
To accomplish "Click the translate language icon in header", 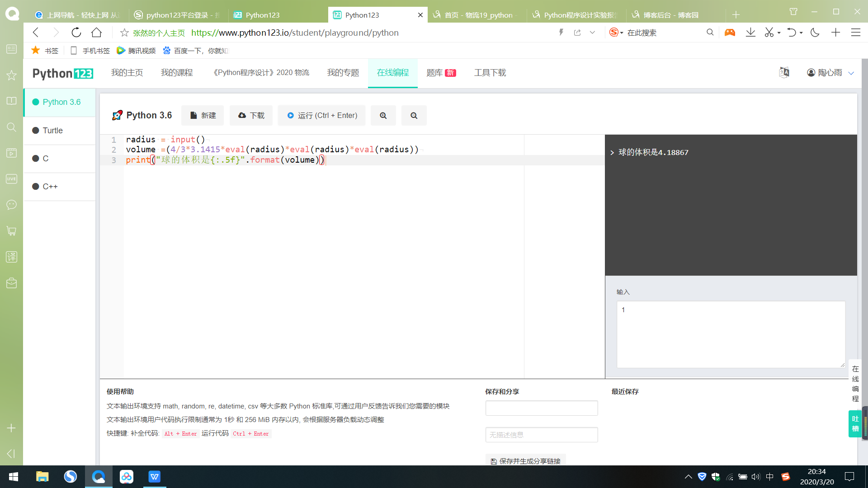I will point(784,72).
